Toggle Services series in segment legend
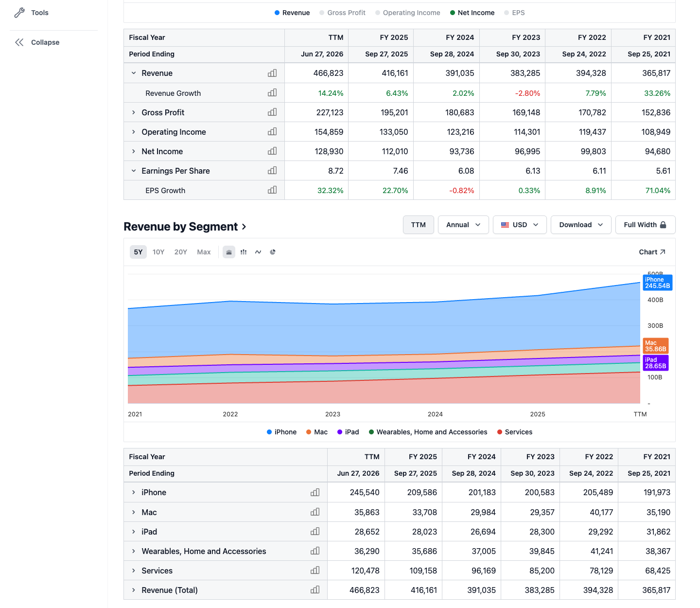Screen dimensions: 700x608 (x=515, y=432)
